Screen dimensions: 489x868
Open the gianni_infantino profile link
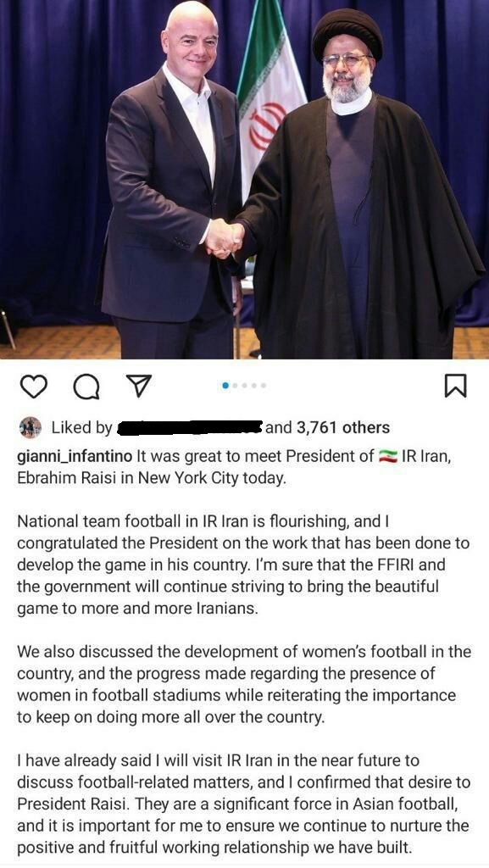(75, 457)
